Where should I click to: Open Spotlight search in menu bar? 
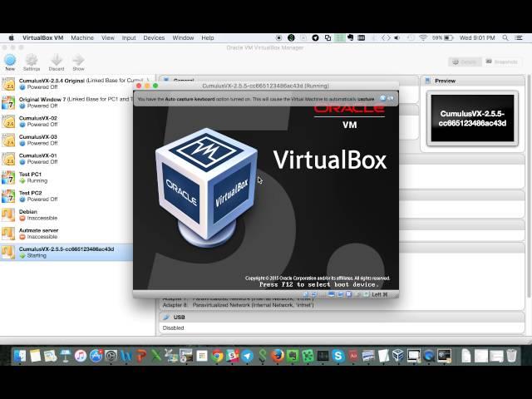[x=505, y=38]
